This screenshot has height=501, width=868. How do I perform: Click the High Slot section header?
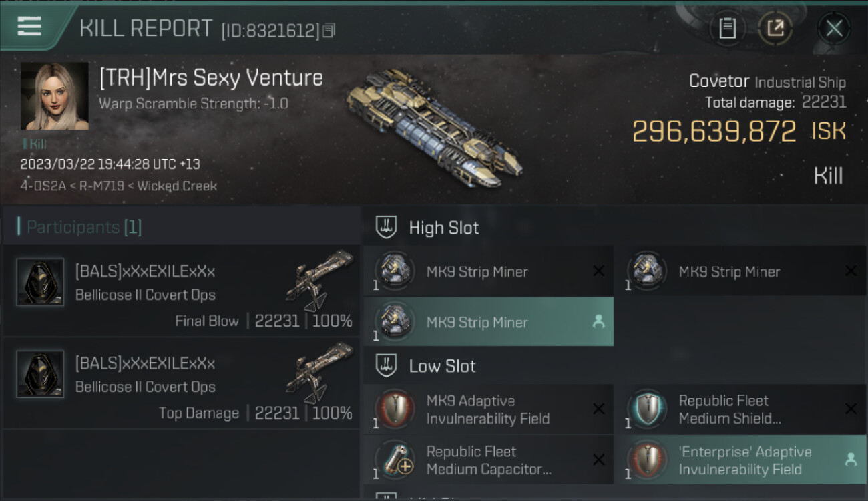443,228
